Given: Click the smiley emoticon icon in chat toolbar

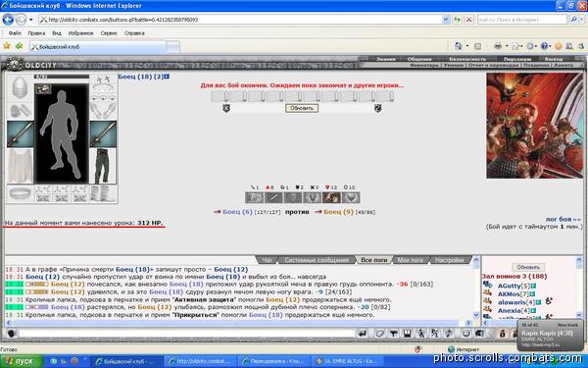Looking at the screenshot, I should pos(465,334).
